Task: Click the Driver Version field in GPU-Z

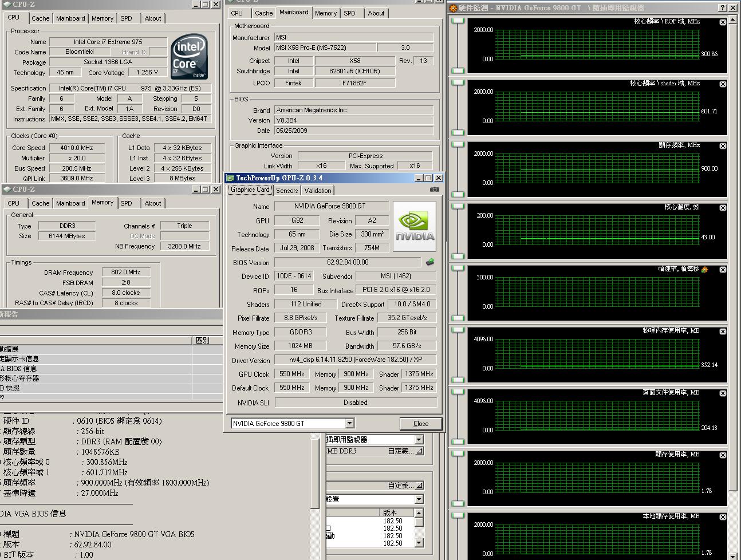Action: pos(355,360)
